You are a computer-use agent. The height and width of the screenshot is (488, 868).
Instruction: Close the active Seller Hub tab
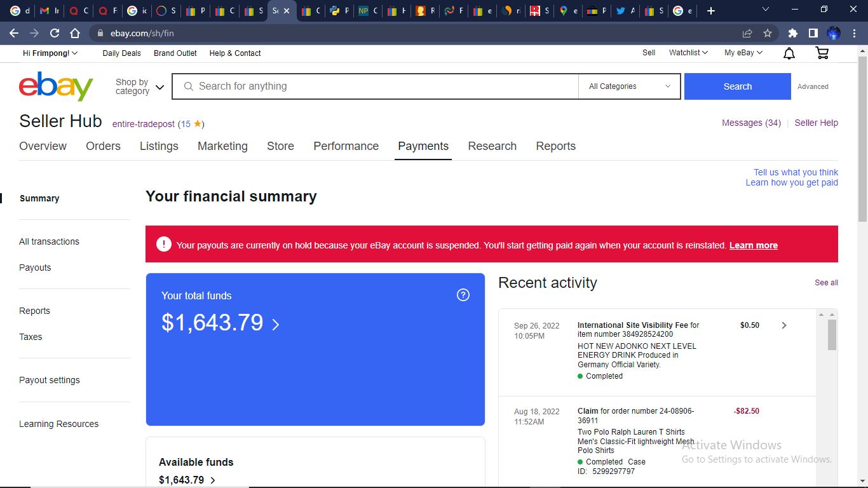[287, 11]
